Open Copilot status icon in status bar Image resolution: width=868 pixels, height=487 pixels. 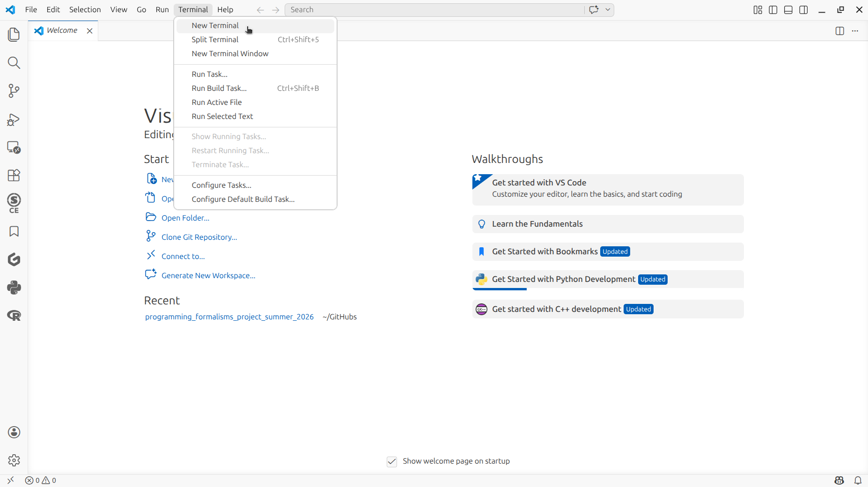click(839, 480)
